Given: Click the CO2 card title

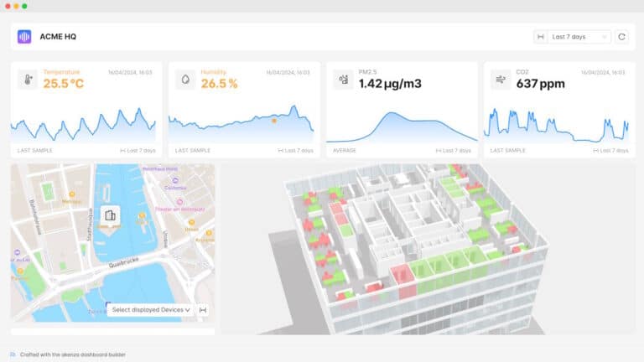Looking at the screenshot, I should point(522,72).
